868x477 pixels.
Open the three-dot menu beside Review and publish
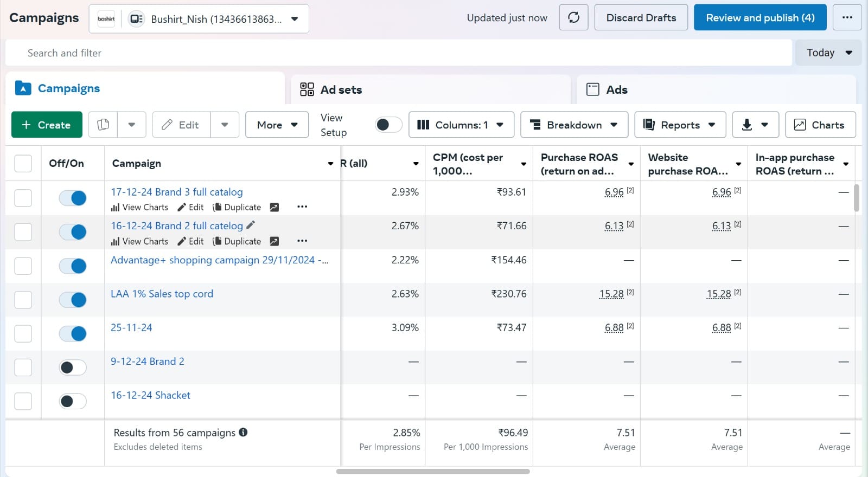point(847,17)
